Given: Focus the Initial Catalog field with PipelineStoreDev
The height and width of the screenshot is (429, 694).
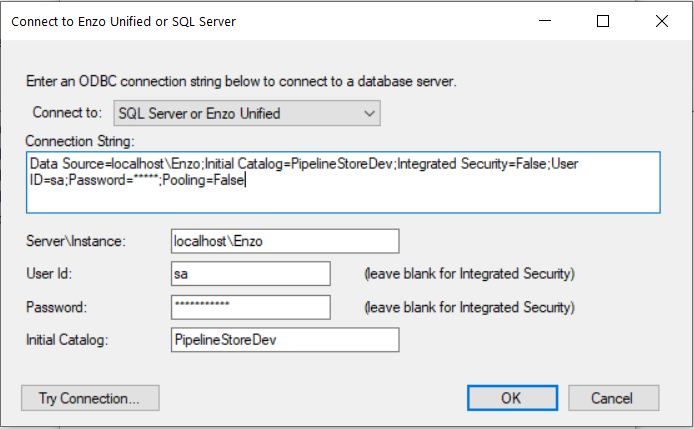Looking at the screenshot, I should [285, 340].
